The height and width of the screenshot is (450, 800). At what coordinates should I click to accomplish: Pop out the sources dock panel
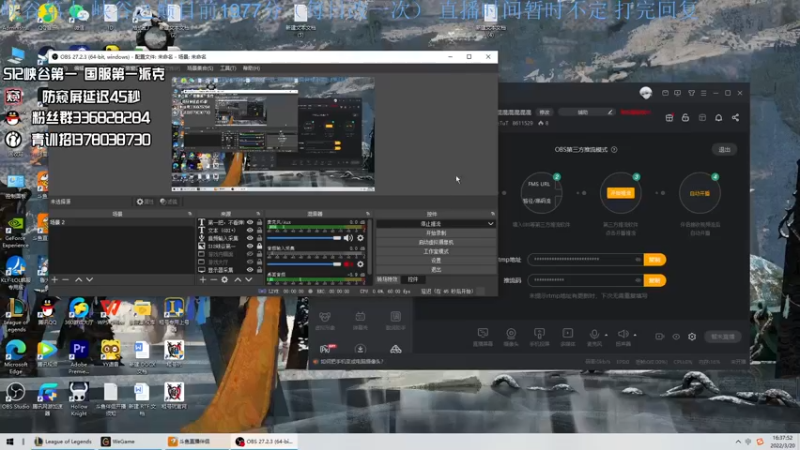click(258, 214)
